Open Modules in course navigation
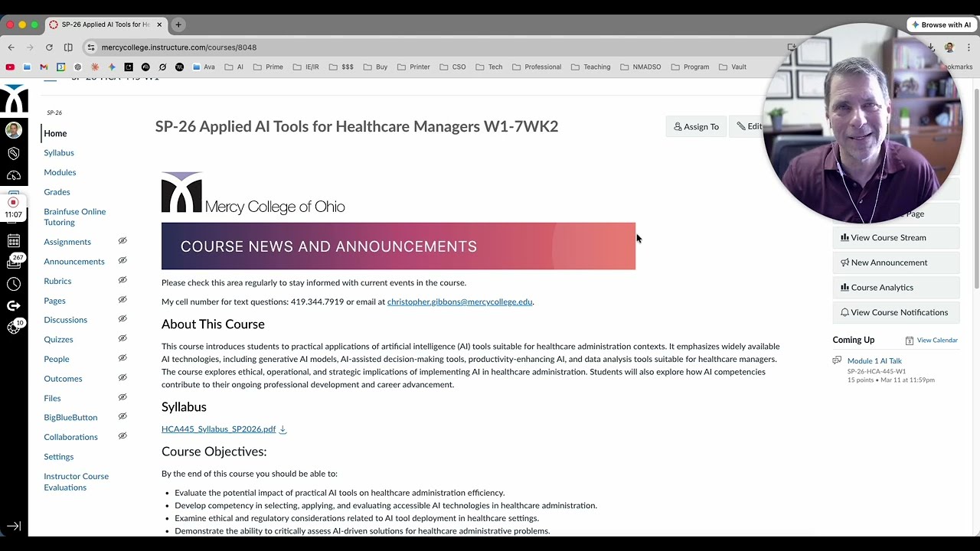The width and height of the screenshot is (980, 551). point(60,172)
